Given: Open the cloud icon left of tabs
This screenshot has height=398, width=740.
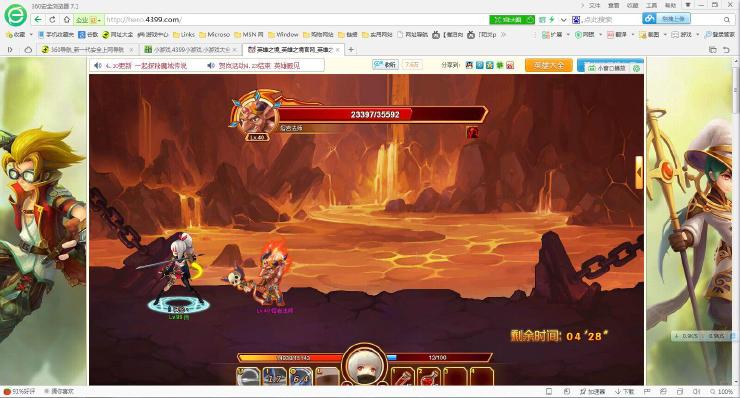Looking at the screenshot, I should click(28, 49).
